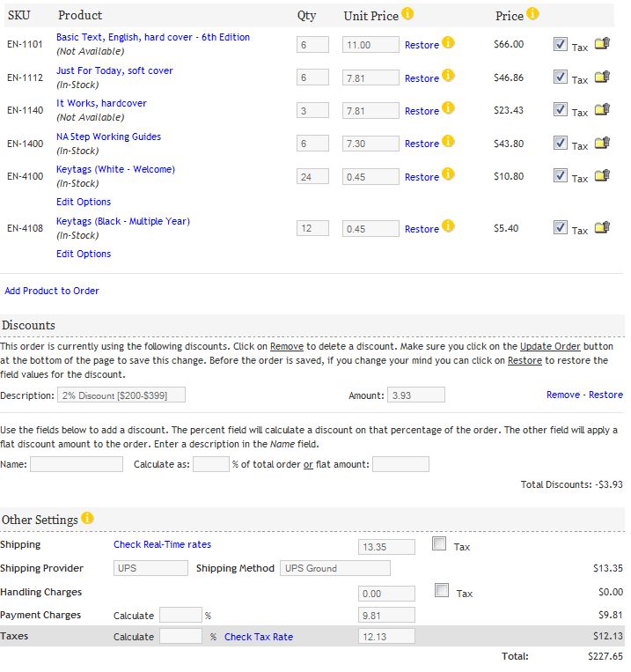Click the delete icon for the EN-1400 row
631x672 pixels.
[602, 143]
